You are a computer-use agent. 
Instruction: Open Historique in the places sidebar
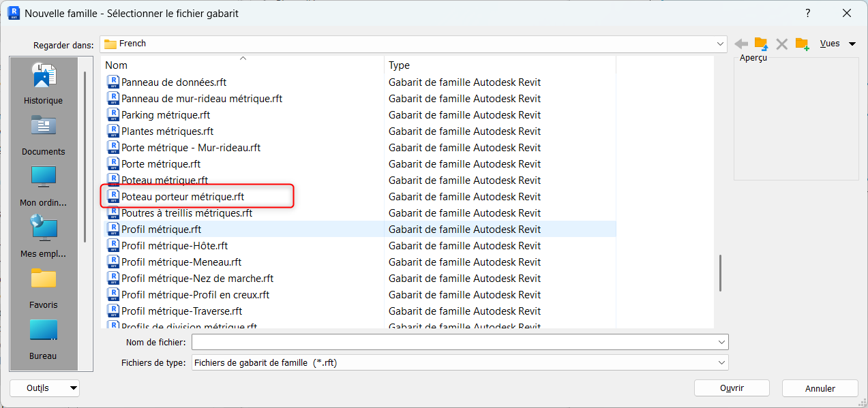tap(43, 84)
